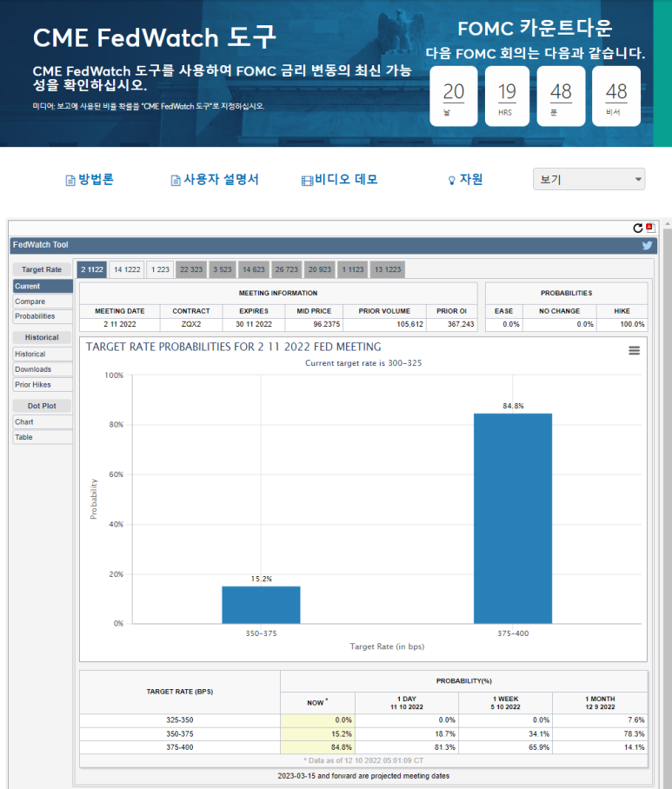Viewport: 672px width, 789px height.
Task: Open the Historical sidebar item
Action: point(43,355)
